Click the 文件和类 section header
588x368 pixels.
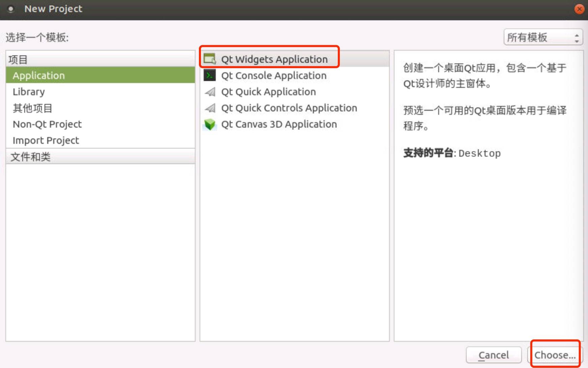tap(100, 157)
